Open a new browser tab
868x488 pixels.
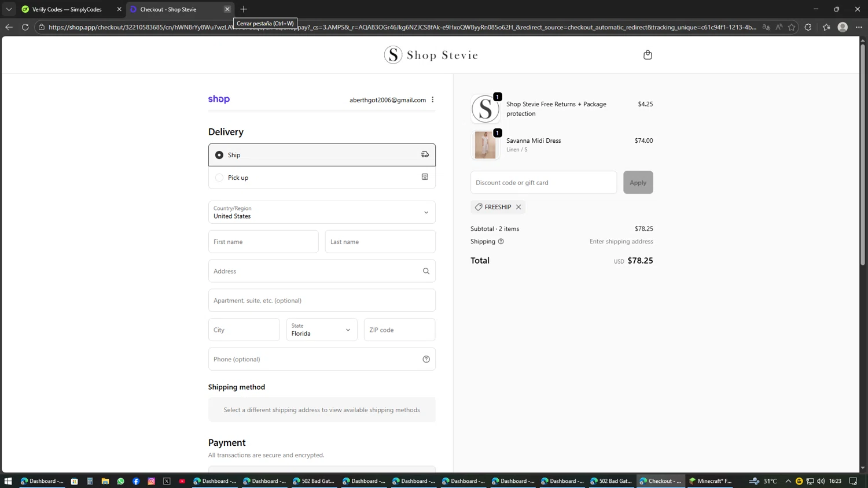[244, 9]
